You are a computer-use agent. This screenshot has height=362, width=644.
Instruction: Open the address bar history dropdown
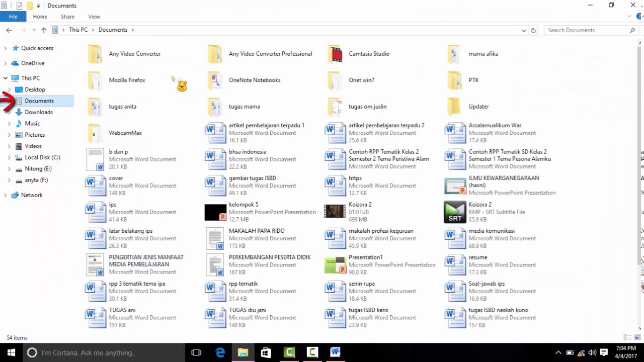(x=524, y=30)
